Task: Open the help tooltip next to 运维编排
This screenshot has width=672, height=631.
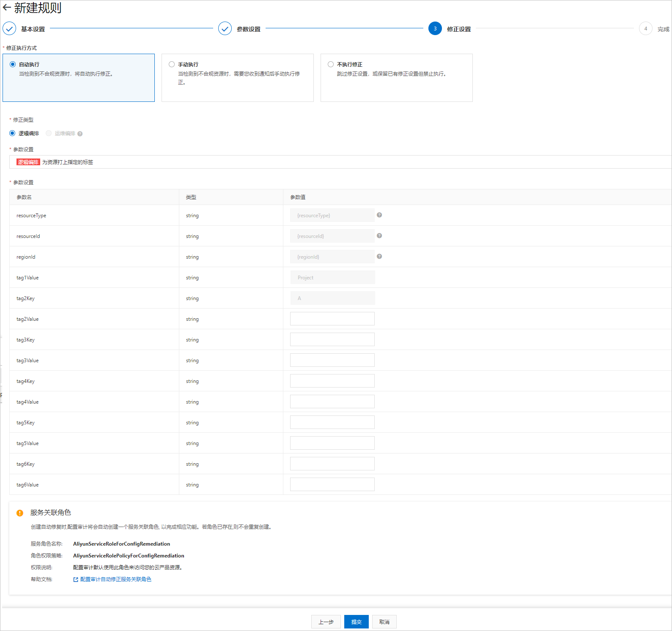Action: point(80,134)
